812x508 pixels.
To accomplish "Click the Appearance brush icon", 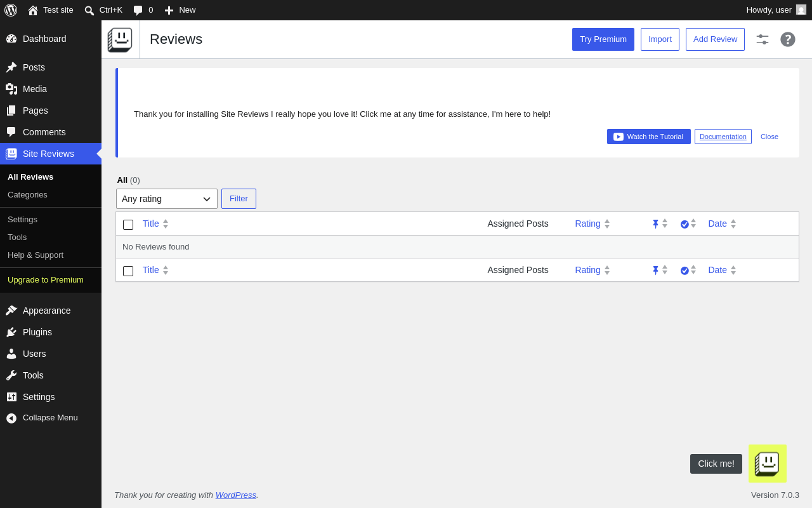I will click(x=11, y=311).
